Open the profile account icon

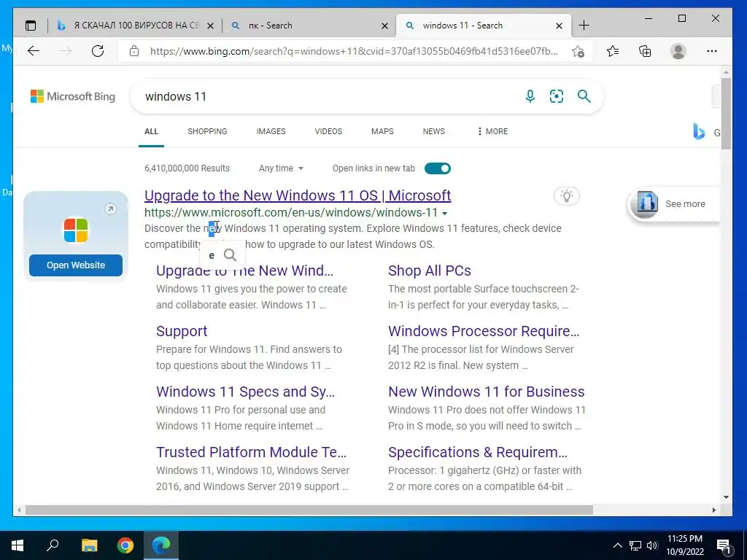(x=678, y=51)
